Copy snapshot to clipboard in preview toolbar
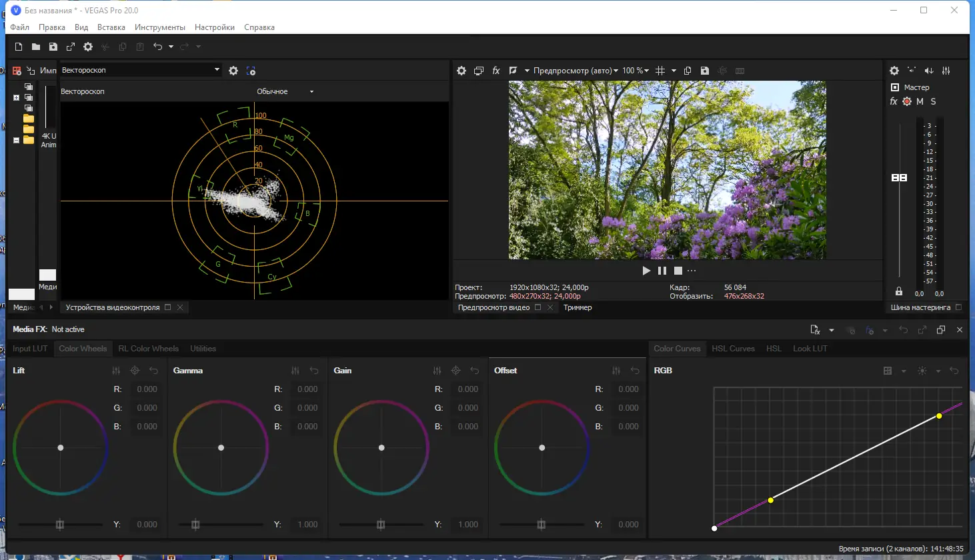 tap(688, 71)
